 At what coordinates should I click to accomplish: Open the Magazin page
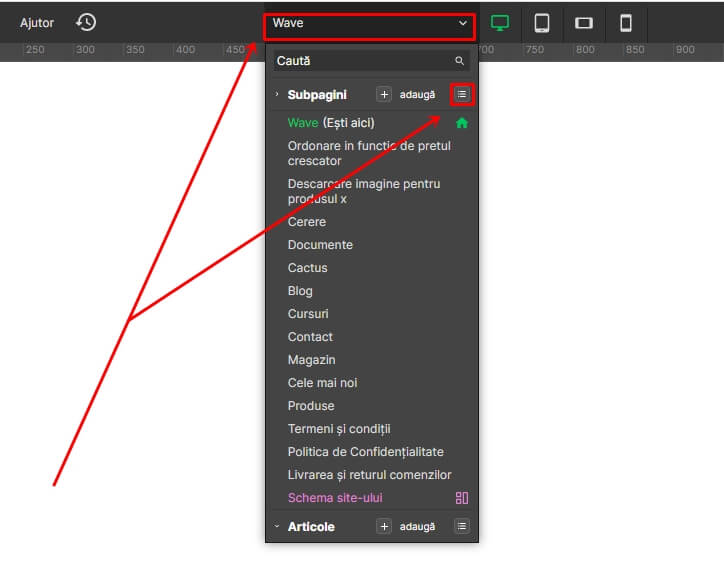[x=311, y=360]
